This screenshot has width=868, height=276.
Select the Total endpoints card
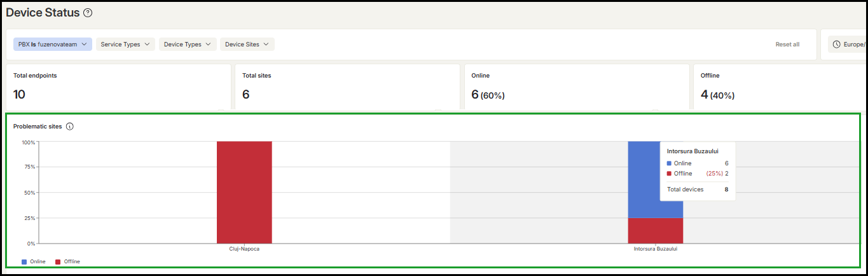(x=118, y=87)
